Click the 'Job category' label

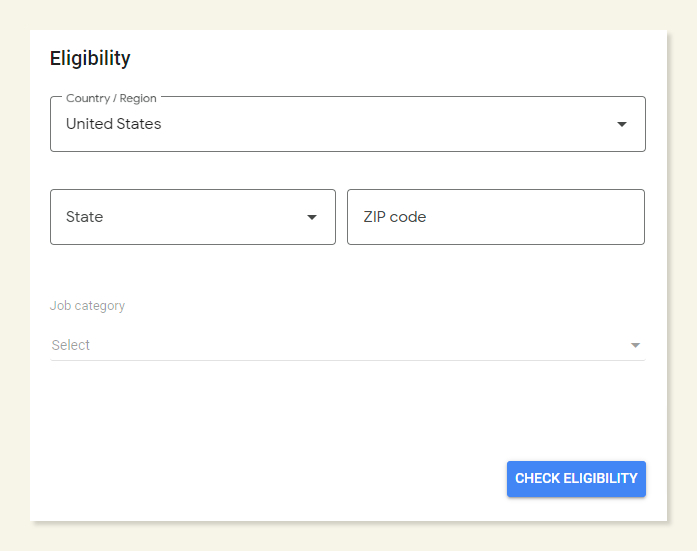click(x=87, y=306)
